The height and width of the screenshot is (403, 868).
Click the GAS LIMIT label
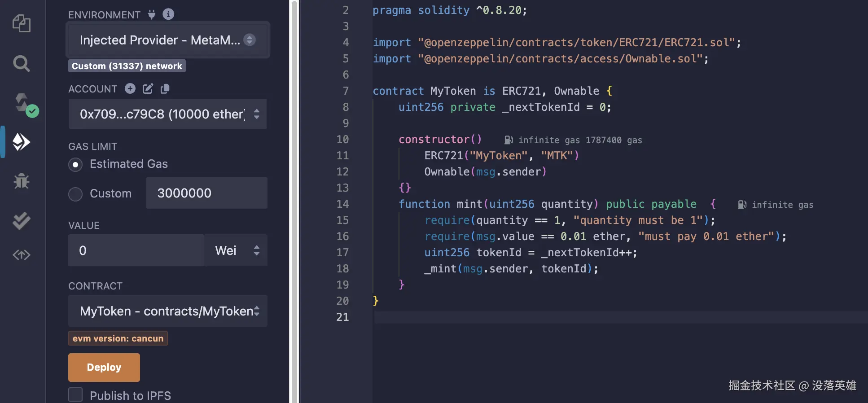pos(92,146)
